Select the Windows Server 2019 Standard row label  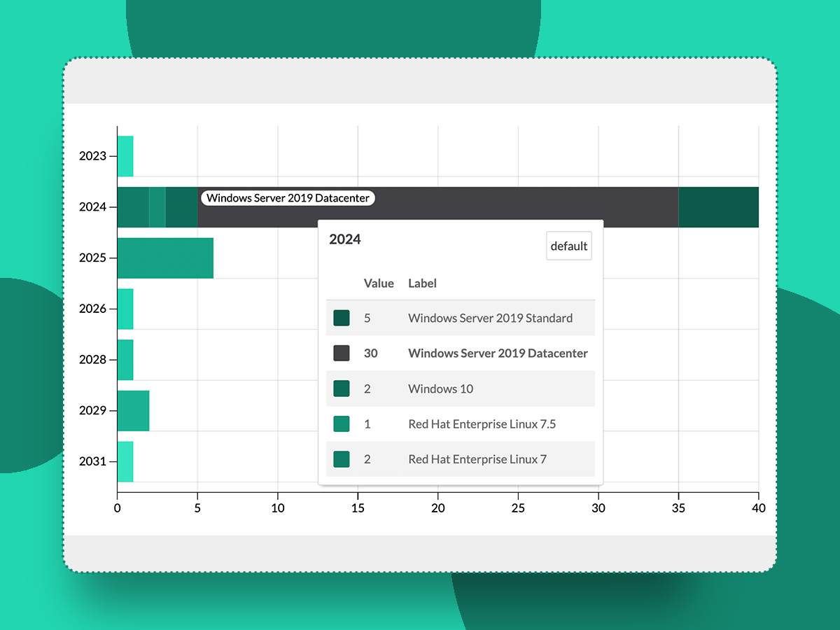pyautogui.click(x=491, y=318)
